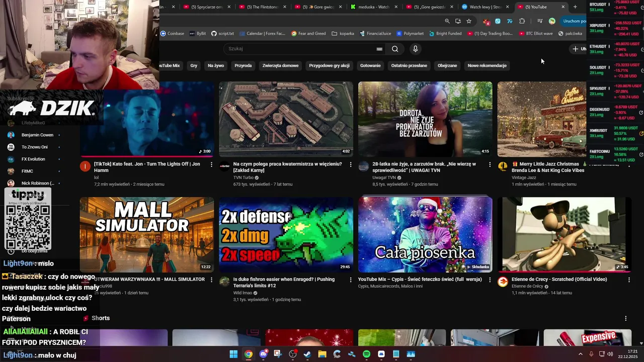This screenshot has width=644, height=362.
Task: Open more options for Etienne de Crecy video
Action: tap(629, 280)
